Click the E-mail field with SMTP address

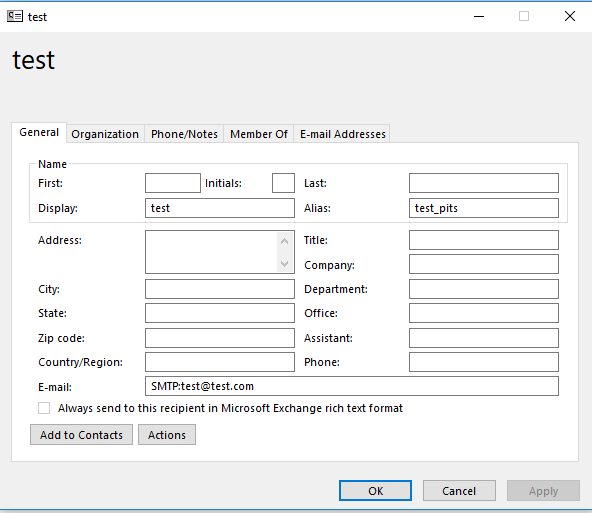tap(352, 386)
